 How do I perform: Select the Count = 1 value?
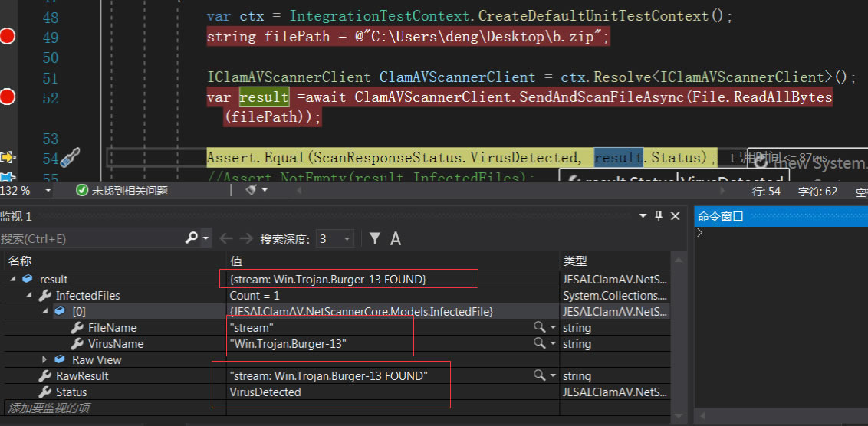[255, 296]
